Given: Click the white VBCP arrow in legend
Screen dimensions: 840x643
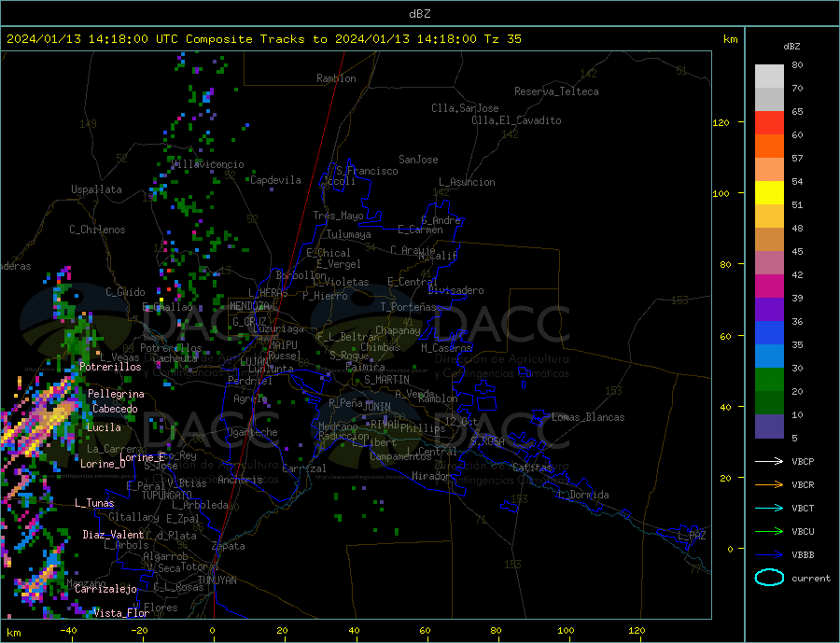Looking at the screenshot, I should coord(769,461).
